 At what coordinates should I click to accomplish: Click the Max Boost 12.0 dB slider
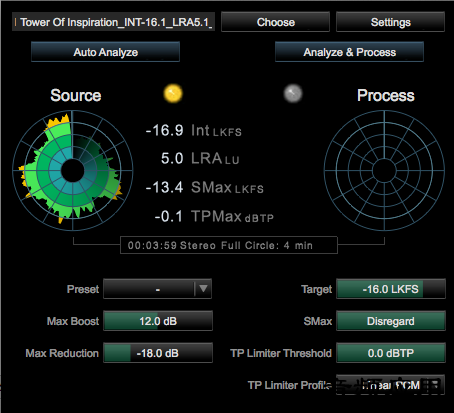158,321
